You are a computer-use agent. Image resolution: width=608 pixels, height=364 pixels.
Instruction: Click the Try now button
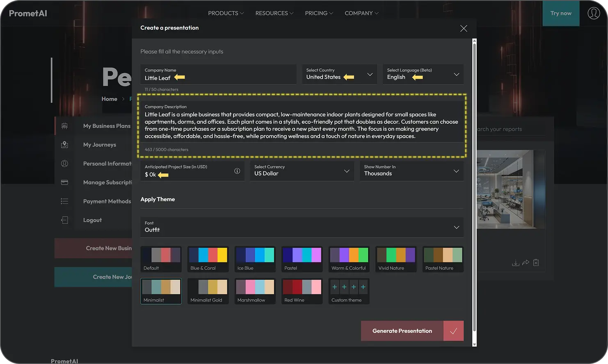click(x=561, y=13)
